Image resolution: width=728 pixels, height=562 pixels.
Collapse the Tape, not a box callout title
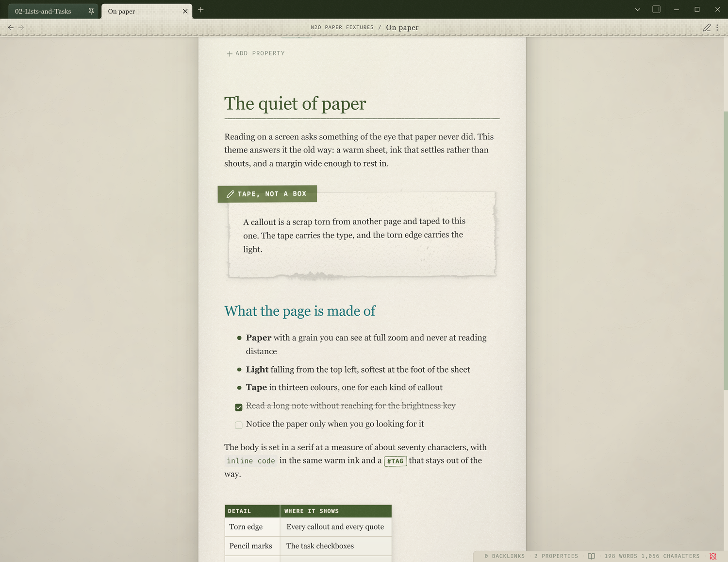coord(267,194)
